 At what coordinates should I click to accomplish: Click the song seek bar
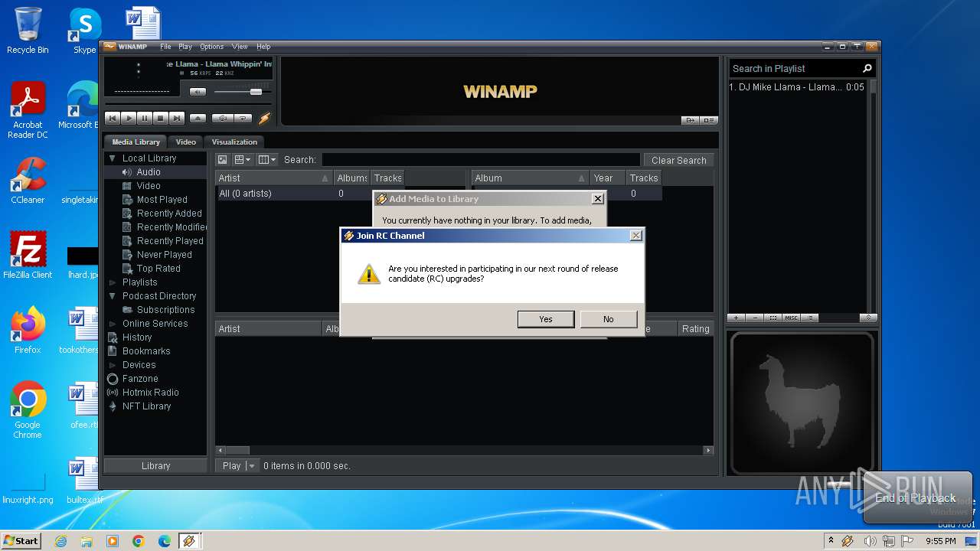coord(188,105)
